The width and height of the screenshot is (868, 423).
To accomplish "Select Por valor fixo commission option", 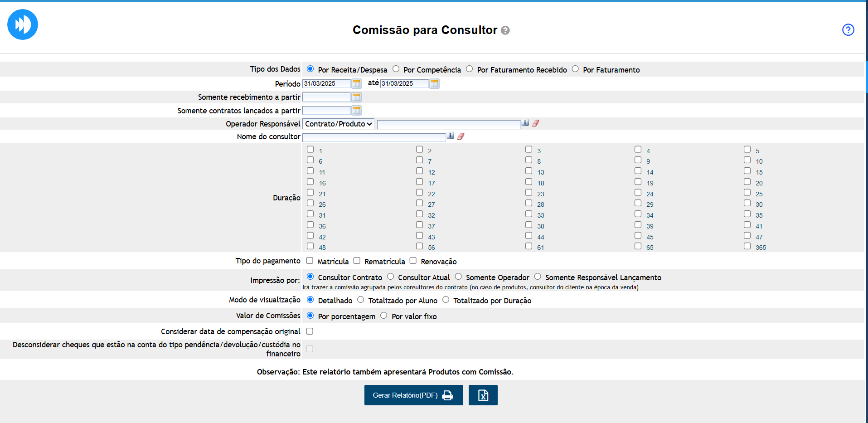I will tap(384, 316).
